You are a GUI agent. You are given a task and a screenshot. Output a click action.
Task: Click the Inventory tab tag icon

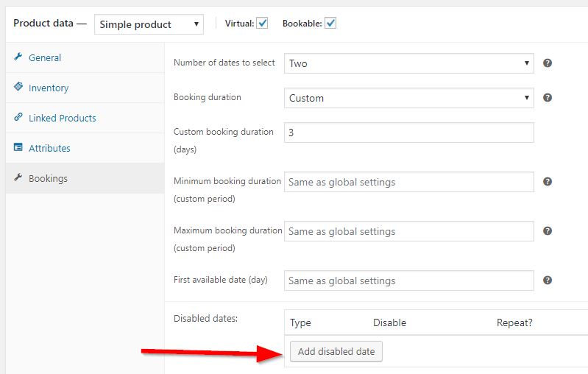18,88
